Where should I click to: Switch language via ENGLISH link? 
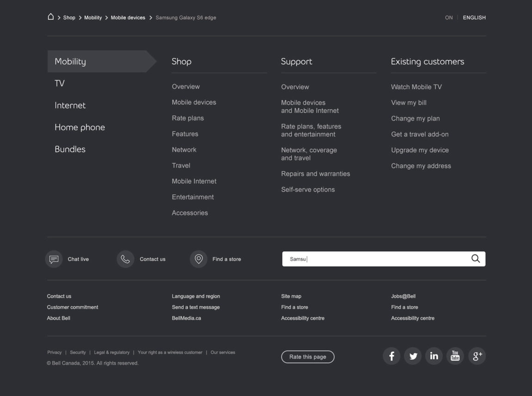point(474,18)
